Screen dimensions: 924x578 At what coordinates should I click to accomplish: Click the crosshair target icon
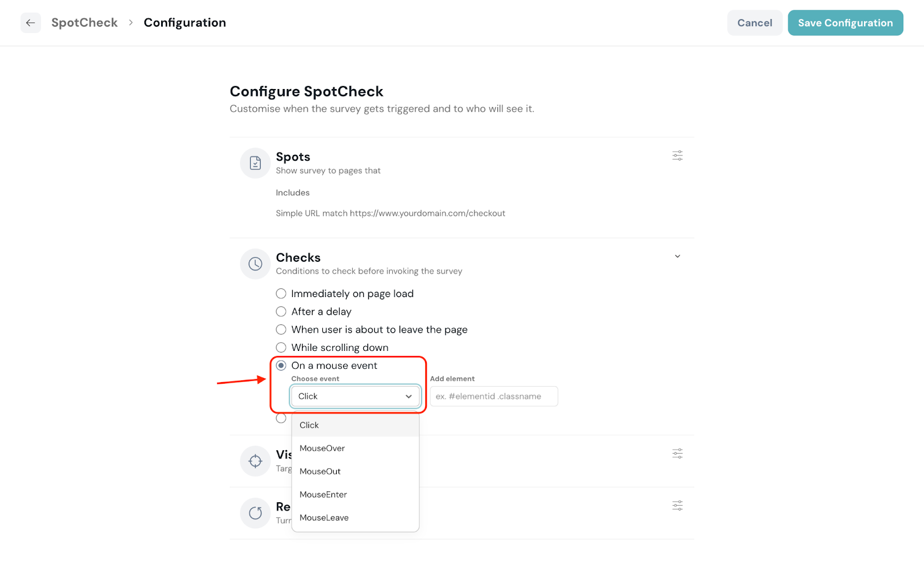(x=255, y=461)
